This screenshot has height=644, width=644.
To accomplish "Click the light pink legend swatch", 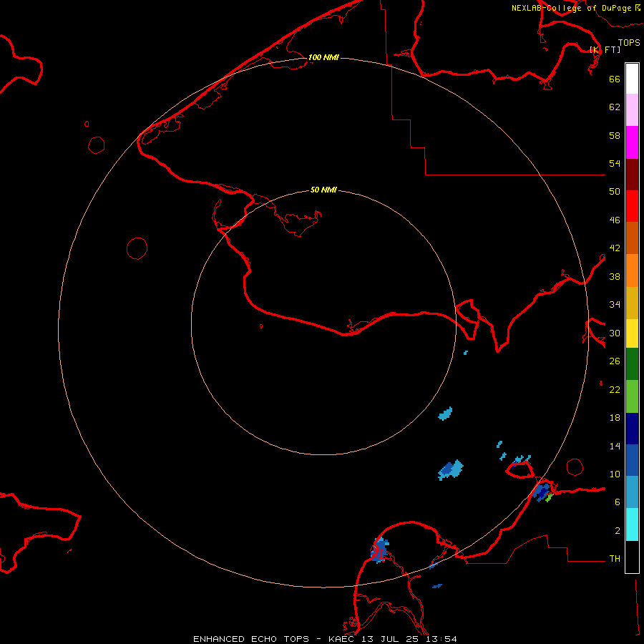I will pyautogui.click(x=632, y=109).
